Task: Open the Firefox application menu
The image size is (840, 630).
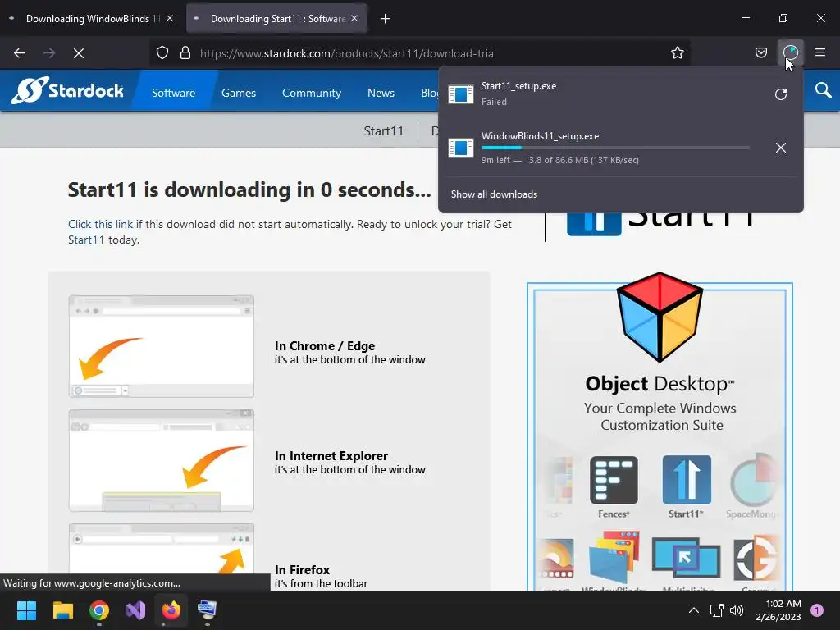Action: tap(820, 52)
